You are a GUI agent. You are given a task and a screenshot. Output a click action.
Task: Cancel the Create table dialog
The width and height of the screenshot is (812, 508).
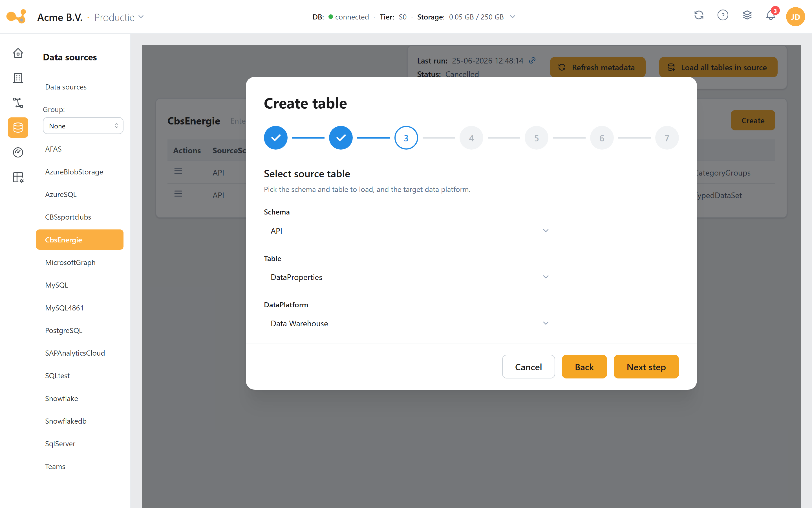(528, 367)
